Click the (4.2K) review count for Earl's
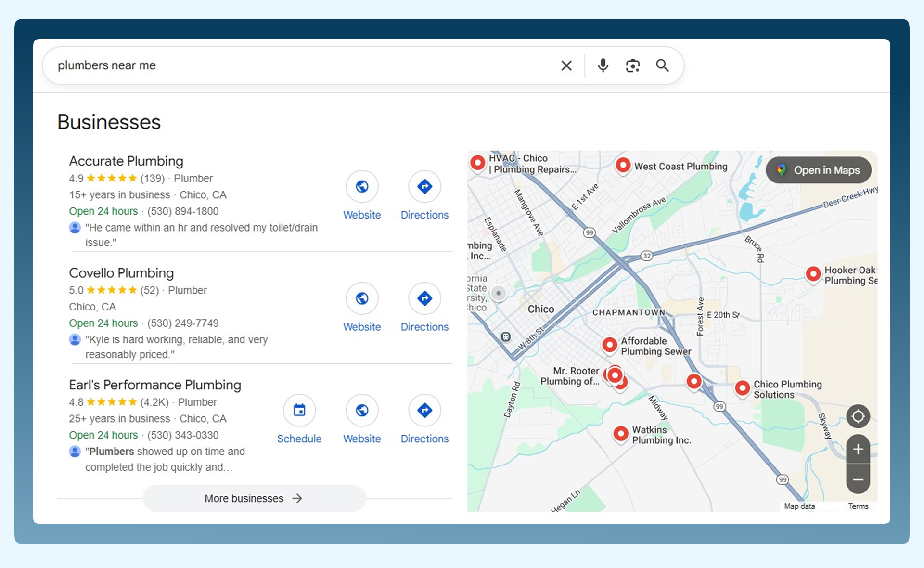This screenshot has height=568, width=924. click(x=154, y=402)
